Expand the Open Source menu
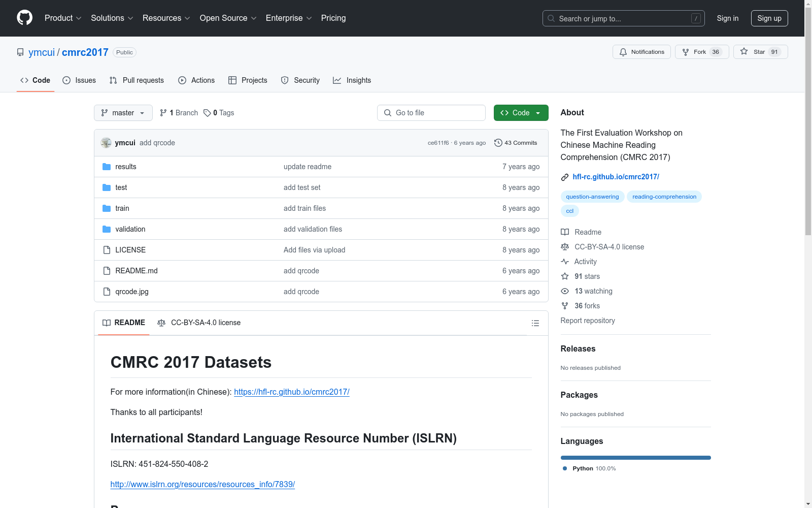The height and width of the screenshot is (508, 812). [x=228, y=18]
